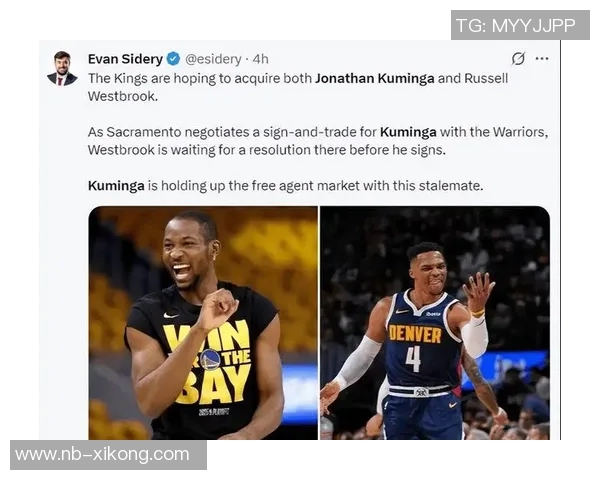Click bold Kuminga starting the stalemate line
This screenshot has height=480, width=600.
116,186
